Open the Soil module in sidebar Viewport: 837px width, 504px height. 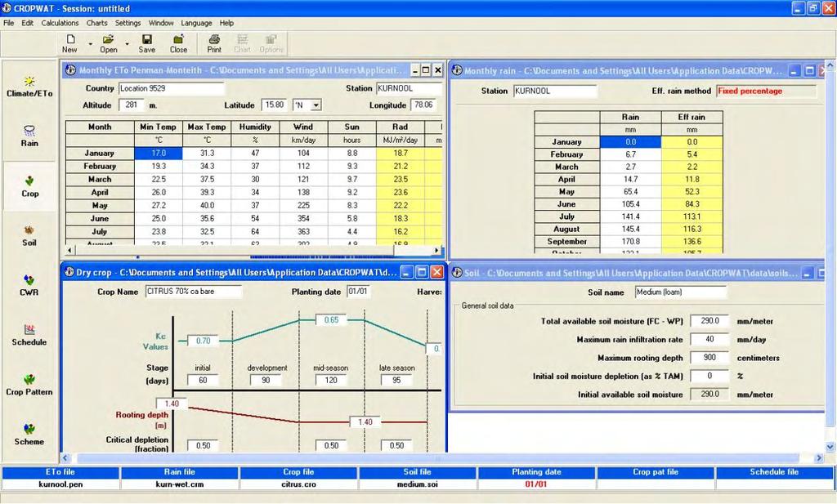pyautogui.click(x=29, y=236)
